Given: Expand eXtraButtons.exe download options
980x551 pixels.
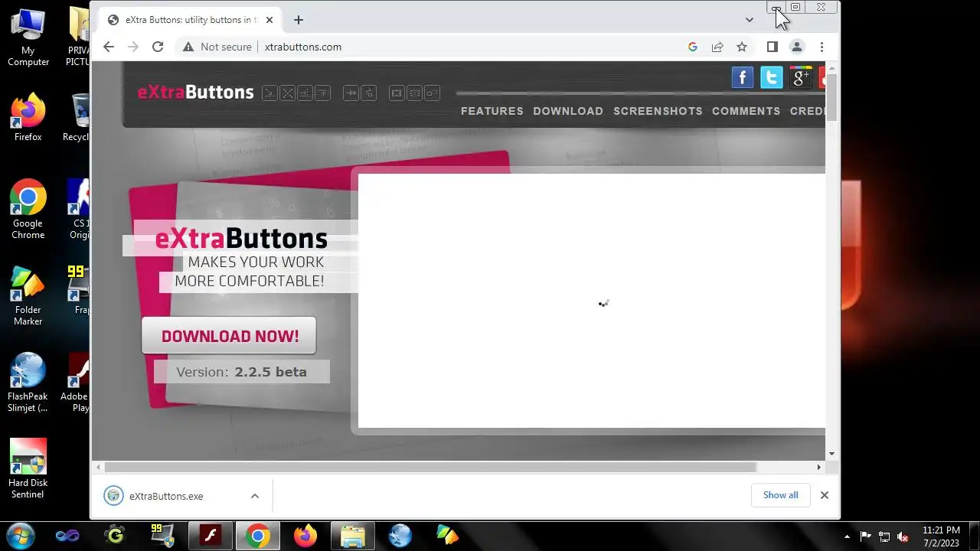Looking at the screenshot, I should 255,496.
